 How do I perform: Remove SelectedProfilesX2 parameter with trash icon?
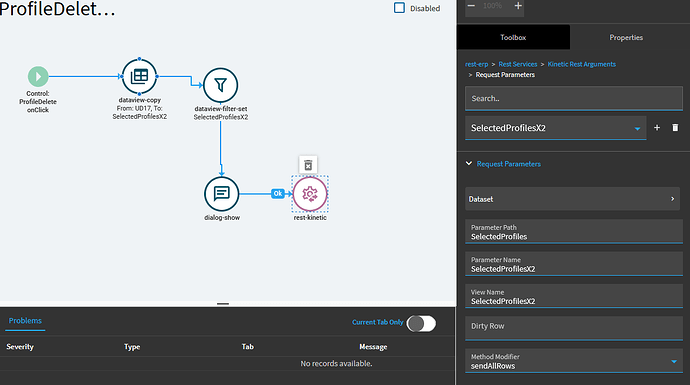point(675,128)
